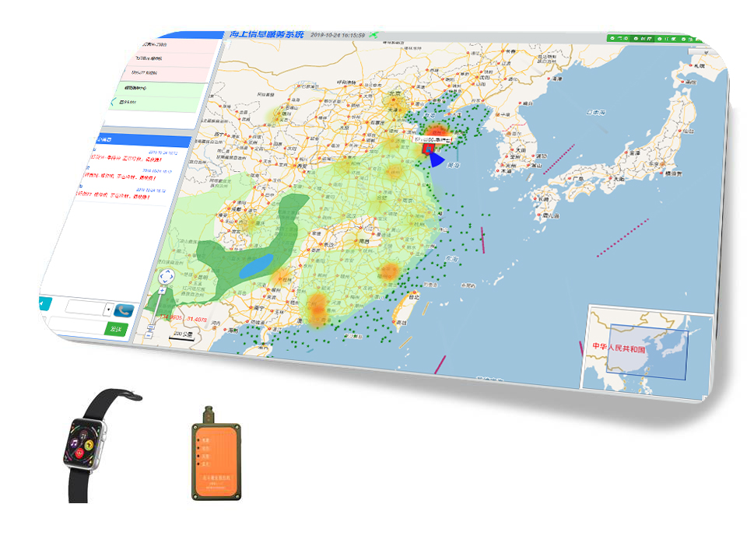This screenshot has width=747, height=560.
Task: Click the green satellite icon beside timestamp
Action: 377,35
